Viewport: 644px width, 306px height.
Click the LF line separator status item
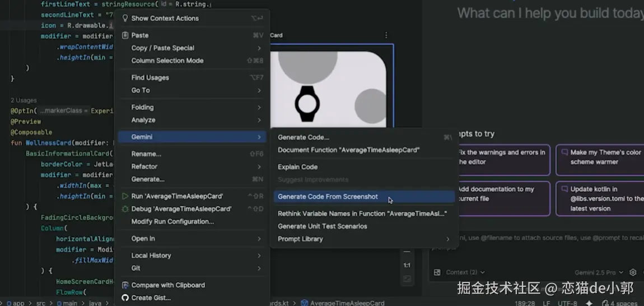pos(546,303)
